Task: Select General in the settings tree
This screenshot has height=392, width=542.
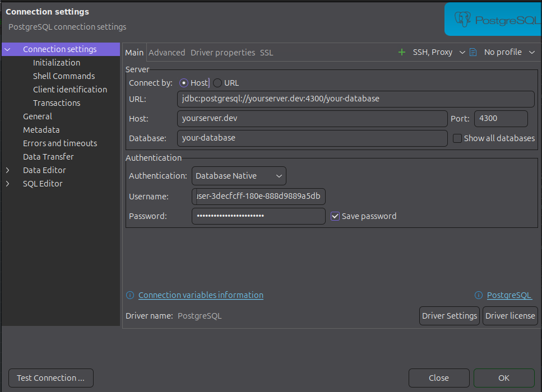Action: click(38, 116)
